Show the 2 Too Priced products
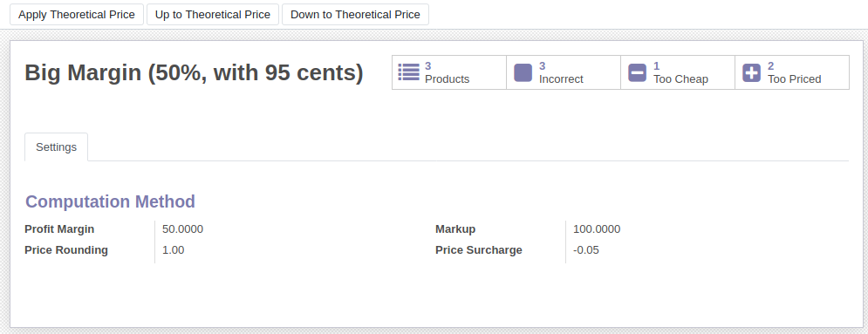This screenshot has width=868, height=334. (x=792, y=72)
